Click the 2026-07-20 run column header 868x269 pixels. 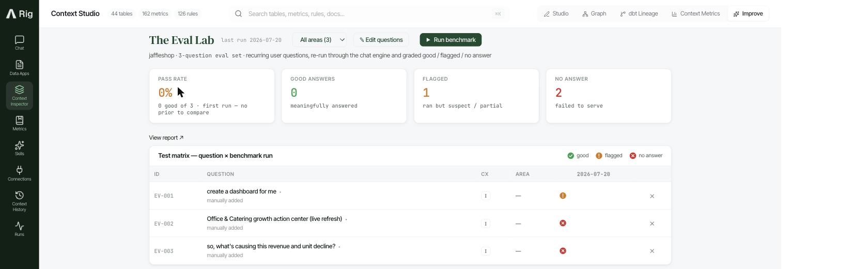click(593, 174)
